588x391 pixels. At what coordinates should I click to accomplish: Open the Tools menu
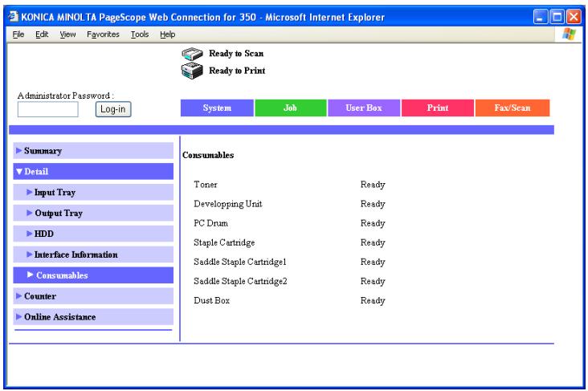[140, 35]
